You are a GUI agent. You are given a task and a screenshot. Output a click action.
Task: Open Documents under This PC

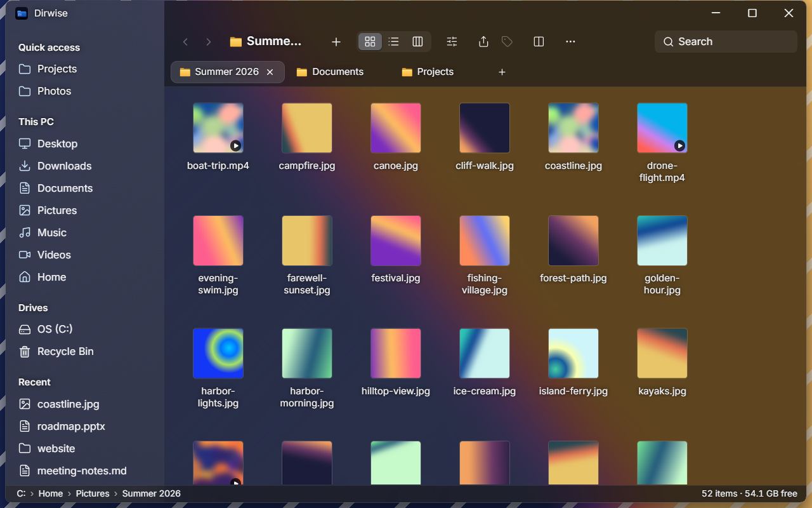coord(85,189)
